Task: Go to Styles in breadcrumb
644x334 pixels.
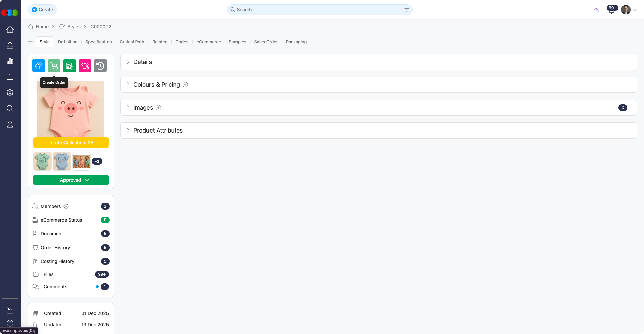Action: coord(74,27)
